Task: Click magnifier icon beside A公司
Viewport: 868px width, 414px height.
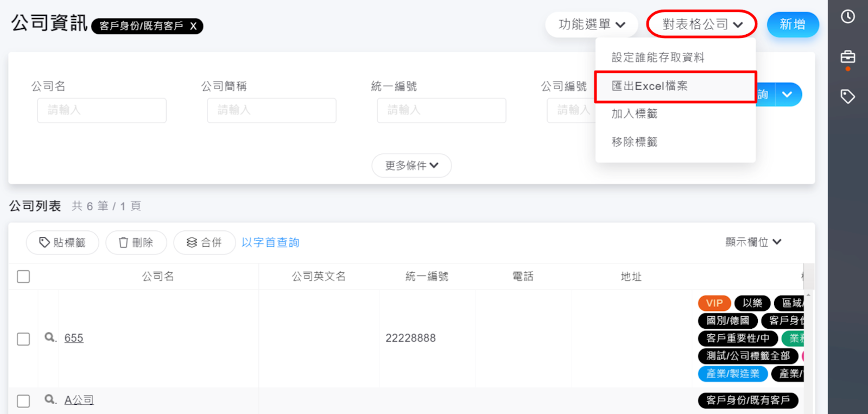Action: [x=50, y=400]
